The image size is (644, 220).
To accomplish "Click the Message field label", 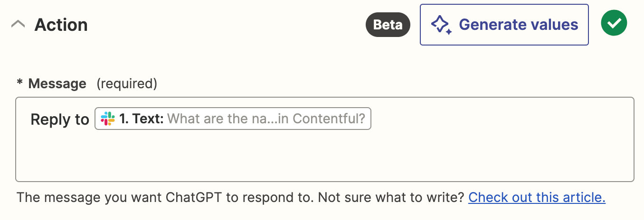I will 57,84.
